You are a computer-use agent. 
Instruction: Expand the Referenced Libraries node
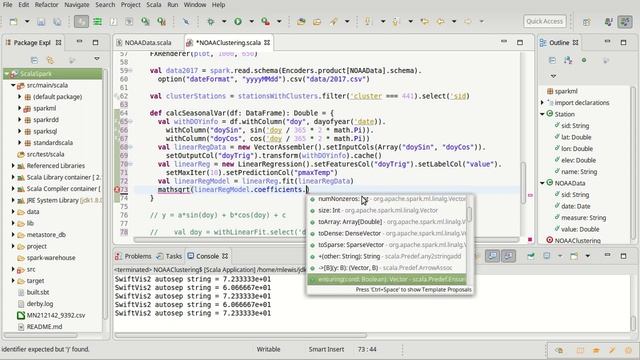[13, 166]
